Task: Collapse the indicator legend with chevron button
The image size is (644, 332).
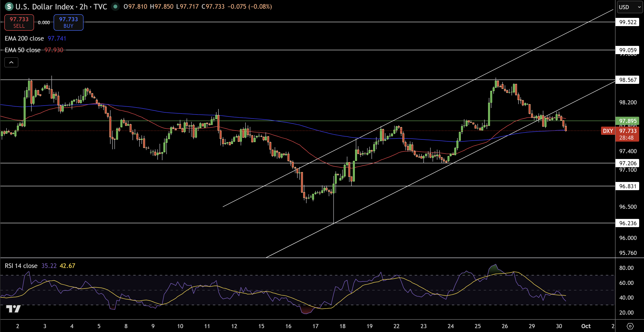Action: coord(11,62)
